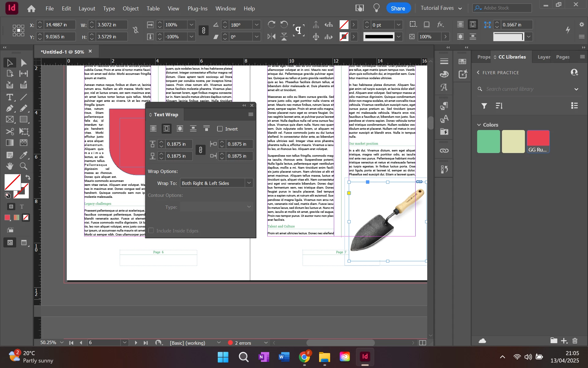Click Jump object text wrap icon

coord(193,129)
